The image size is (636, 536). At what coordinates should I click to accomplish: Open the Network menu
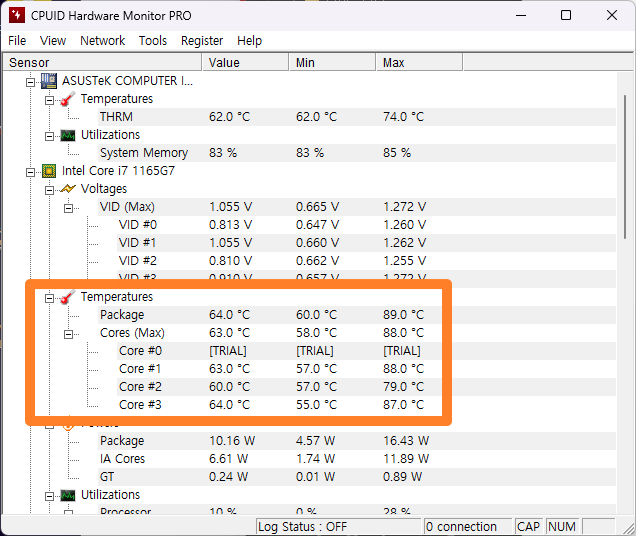pos(103,41)
